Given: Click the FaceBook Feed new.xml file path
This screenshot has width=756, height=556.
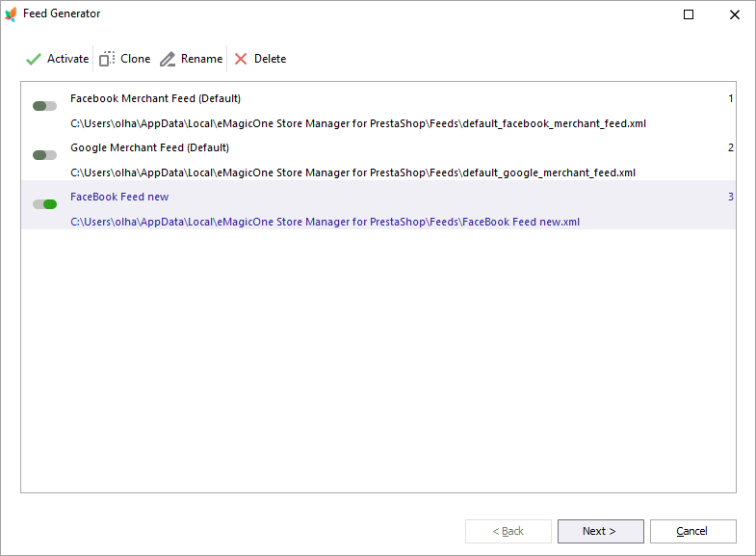Looking at the screenshot, I should pyautogui.click(x=325, y=222).
